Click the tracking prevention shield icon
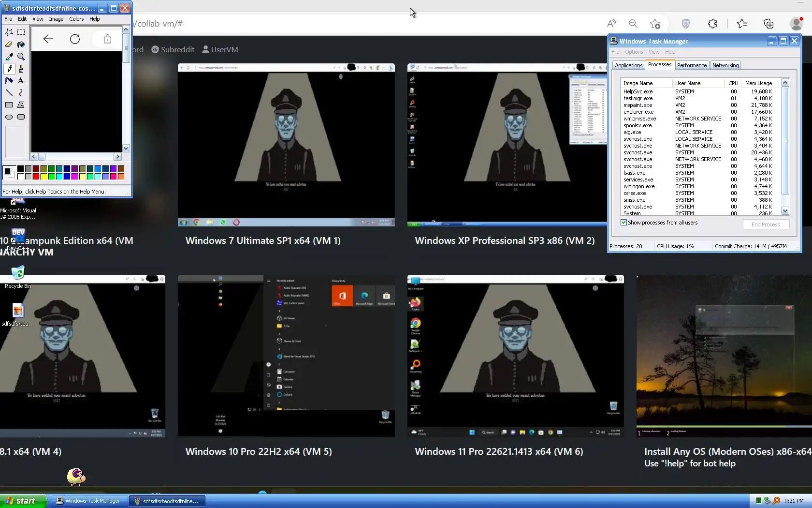The width and height of the screenshot is (812, 508). pos(686,23)
